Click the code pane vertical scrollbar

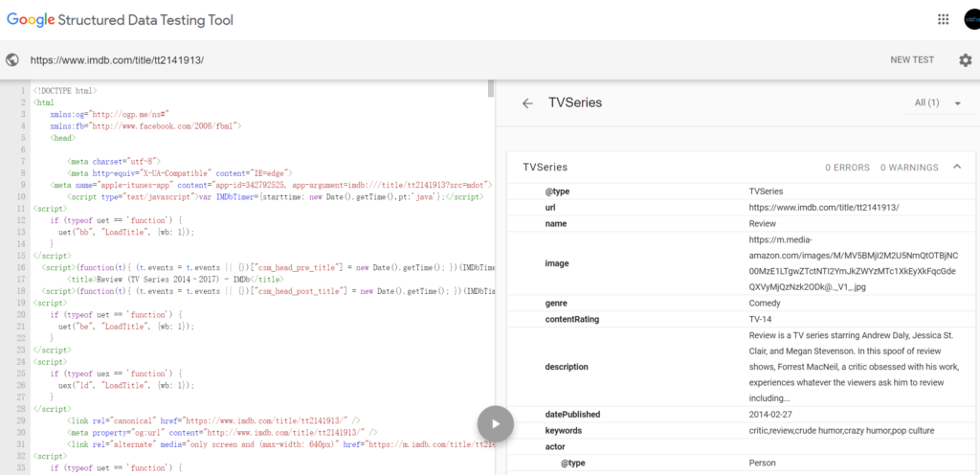click(491, 88)
